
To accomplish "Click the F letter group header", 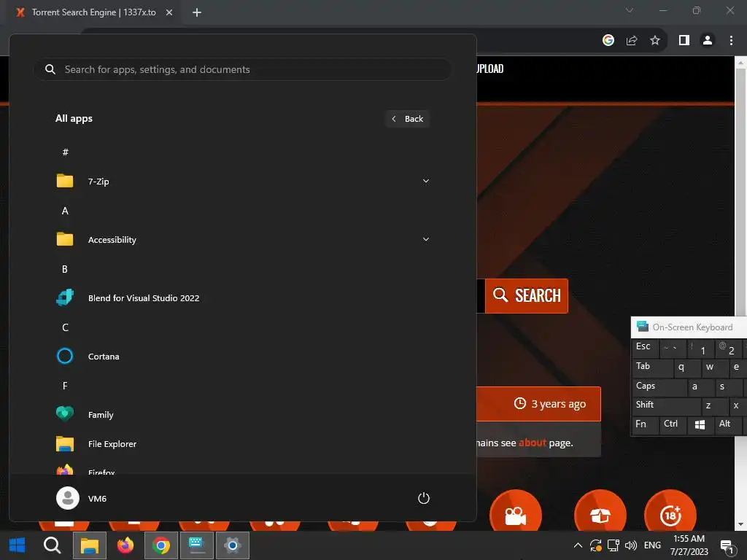I will [x=65, y=386].
